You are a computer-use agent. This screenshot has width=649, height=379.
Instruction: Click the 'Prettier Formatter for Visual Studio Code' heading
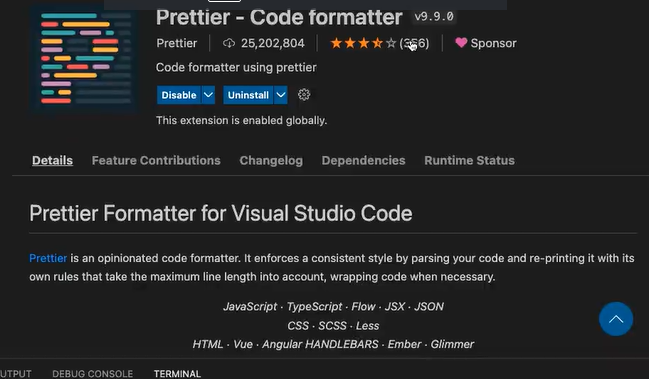221,213
